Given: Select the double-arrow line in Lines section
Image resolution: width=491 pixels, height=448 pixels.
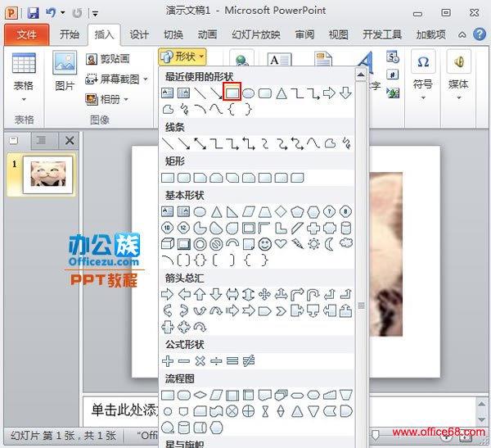Looking at the screenshot, I should pyautogui.click(x=200, y=144).
